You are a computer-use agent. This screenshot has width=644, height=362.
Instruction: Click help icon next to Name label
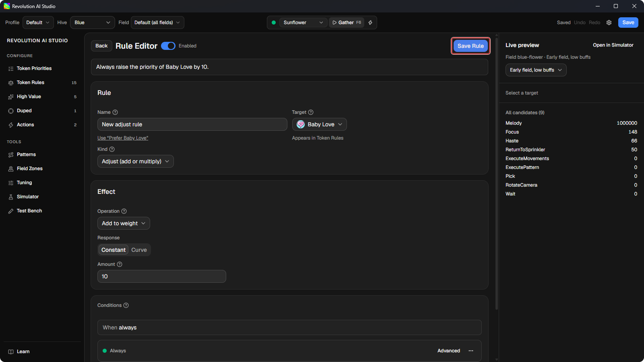[115, 112]
